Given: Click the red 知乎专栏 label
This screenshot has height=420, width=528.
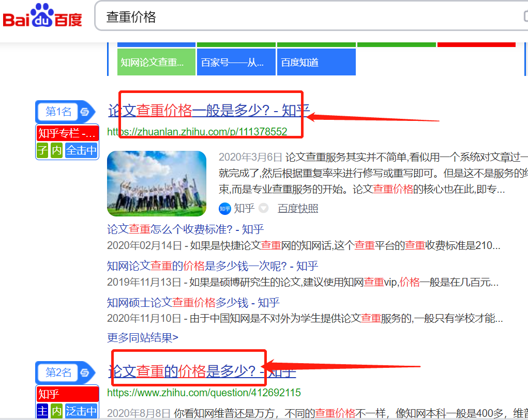Looking at the screenshot, I should pyautogui.click(x=67, y=133).
